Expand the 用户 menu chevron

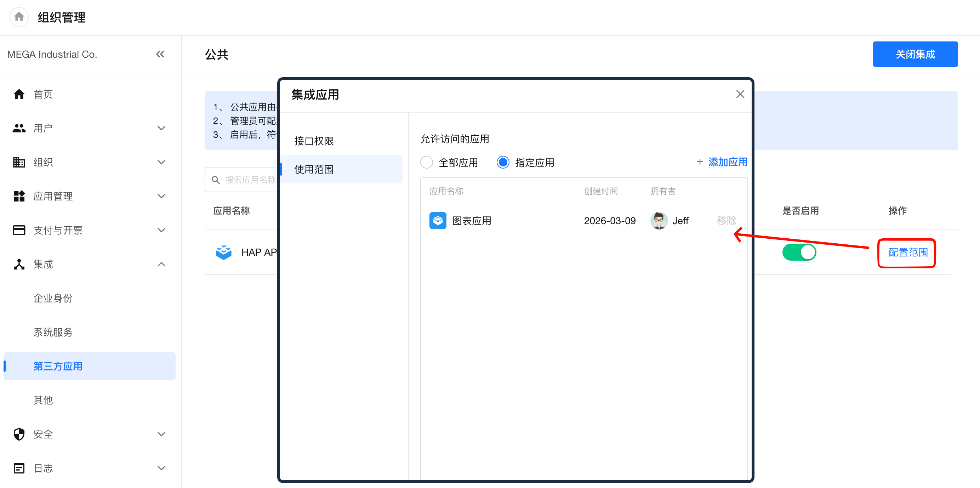pos(161,128)
